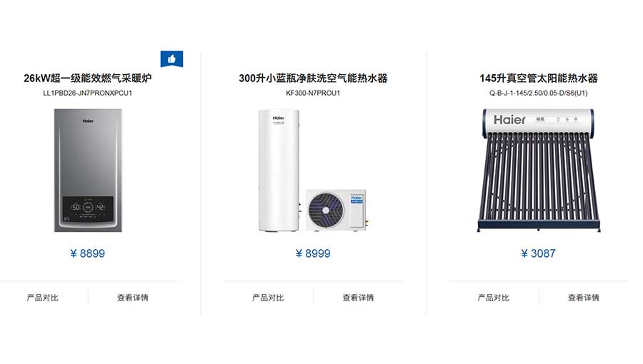This screenshot has width=643, height=364.
Task: Click model number KF300-N7PROU1
Action: [x=313, y=93]
